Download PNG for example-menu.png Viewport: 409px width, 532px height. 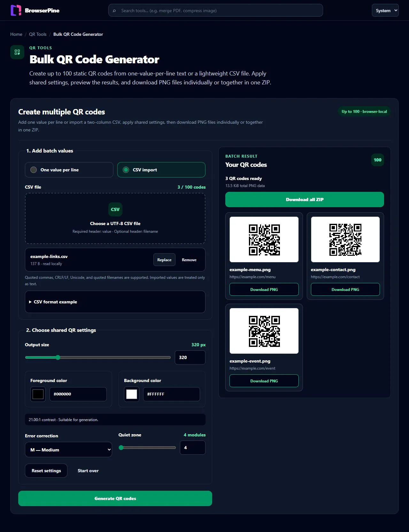[264, 289]
